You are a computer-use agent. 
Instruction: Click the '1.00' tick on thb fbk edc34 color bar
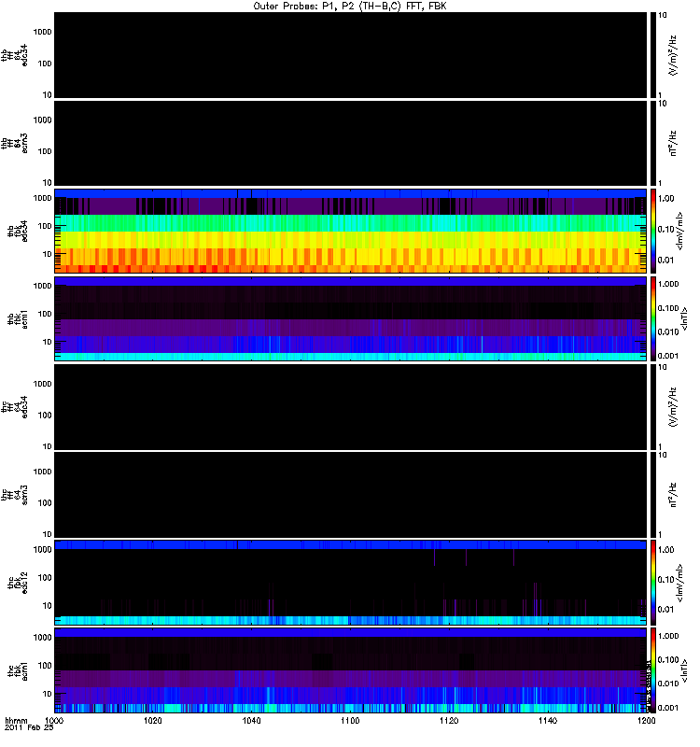pos(665,199)
